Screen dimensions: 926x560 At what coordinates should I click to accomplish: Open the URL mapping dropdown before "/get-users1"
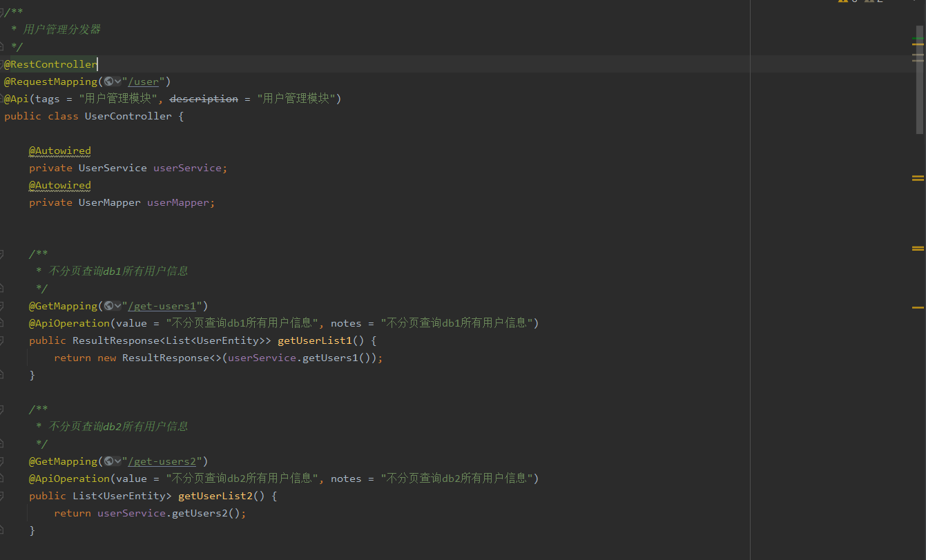(x=113, y=306)
